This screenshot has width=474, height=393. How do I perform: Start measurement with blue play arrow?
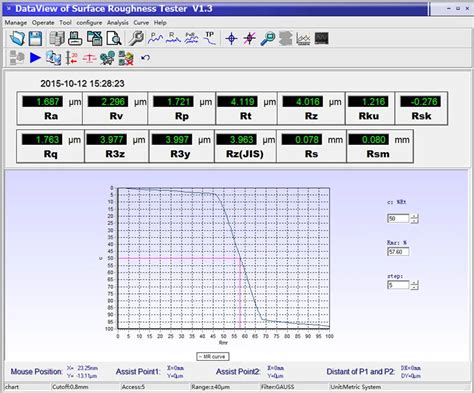(x=35, y=58)
